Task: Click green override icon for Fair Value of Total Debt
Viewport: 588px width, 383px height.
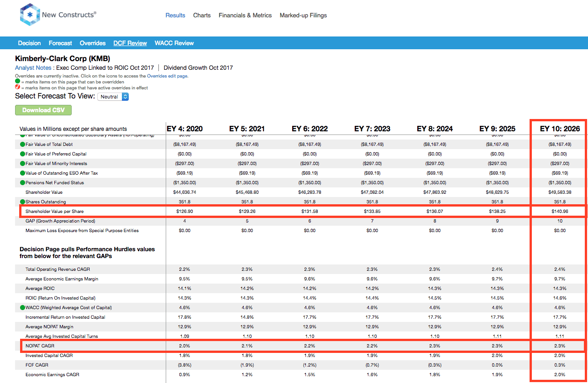Action: (x=22, y=145)
